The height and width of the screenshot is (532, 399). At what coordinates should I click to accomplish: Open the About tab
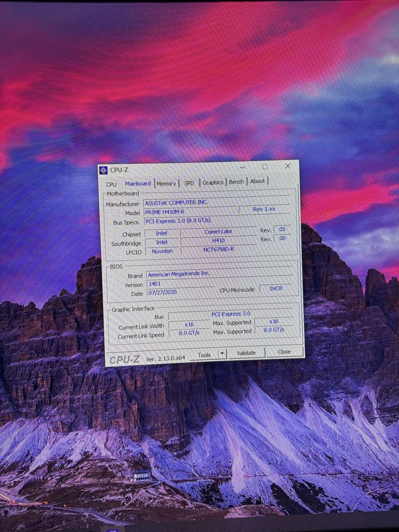tap(257, 181)
